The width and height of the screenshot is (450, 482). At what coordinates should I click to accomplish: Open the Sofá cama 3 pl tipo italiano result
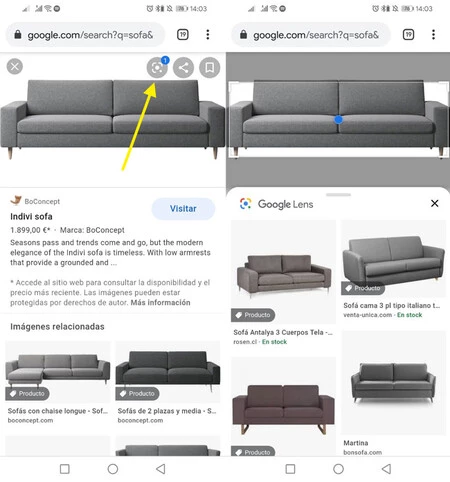click(x=393, y=269)
